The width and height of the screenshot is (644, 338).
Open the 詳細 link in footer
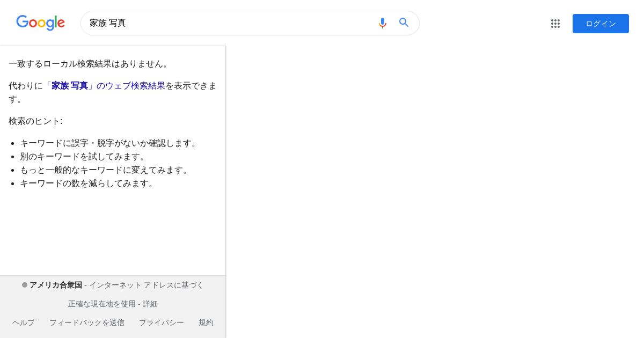pos(150,304)
